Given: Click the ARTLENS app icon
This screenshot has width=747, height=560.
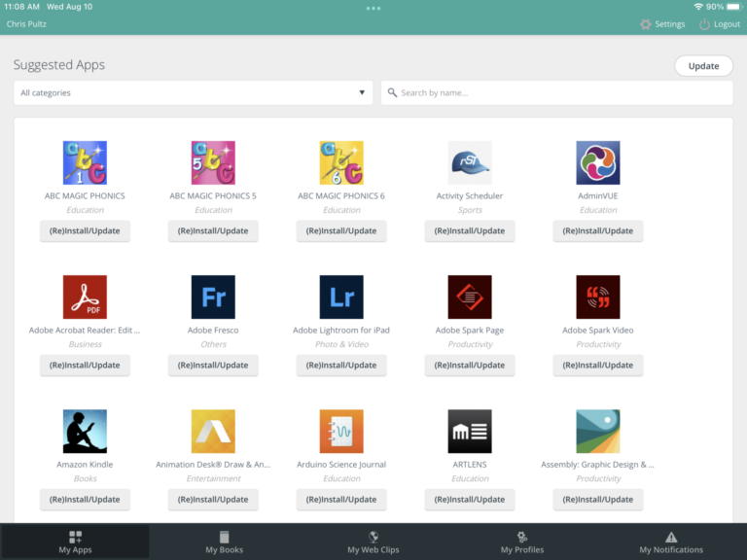Looking at the screenshot, I should [x=470, y=431].
